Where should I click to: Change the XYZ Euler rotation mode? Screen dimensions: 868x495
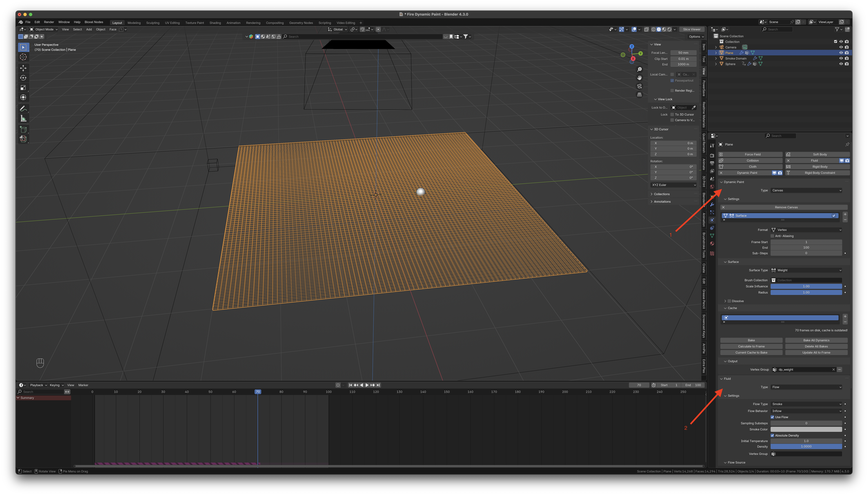tap(673, 185)
